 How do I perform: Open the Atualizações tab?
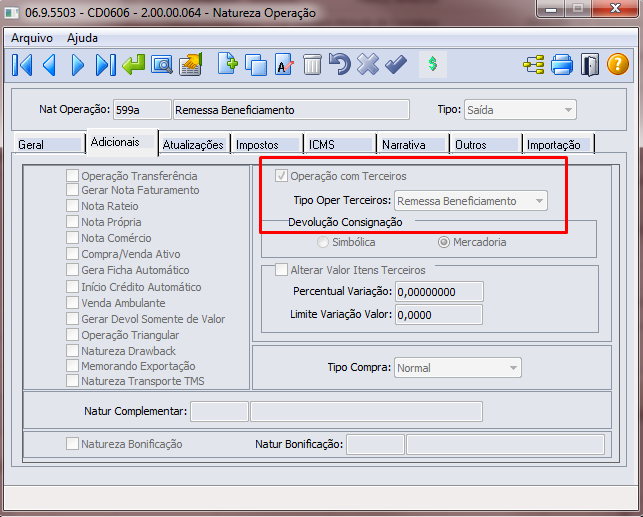[x=194, y=144]
